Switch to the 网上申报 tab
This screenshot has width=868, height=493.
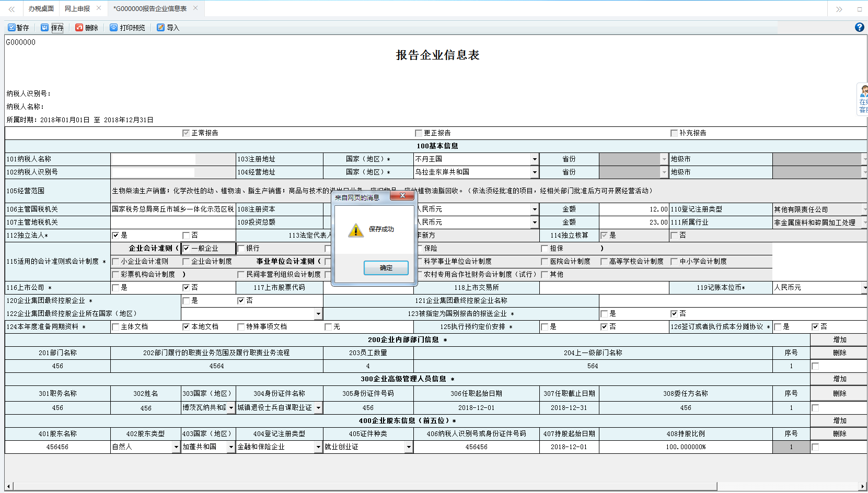pos(78,8)
